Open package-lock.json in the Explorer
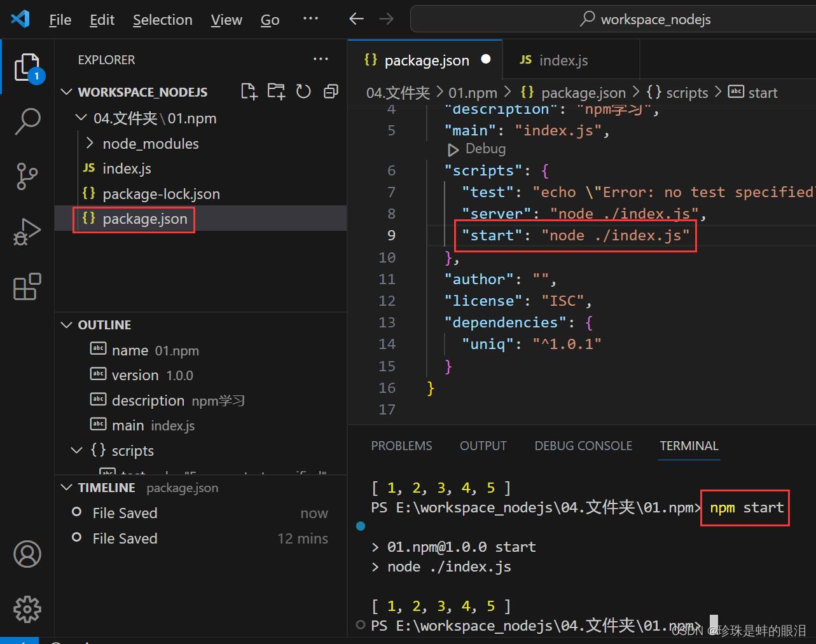The image size is (816, 644). click(200, 194)
